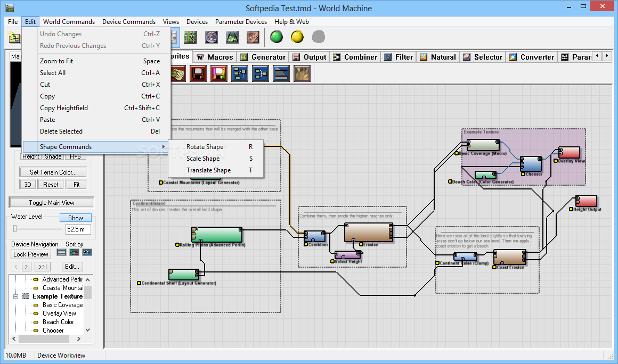Screen dimensions: 618x364
Task: Switch to the Generator device tab
Action: pos(263,57)
